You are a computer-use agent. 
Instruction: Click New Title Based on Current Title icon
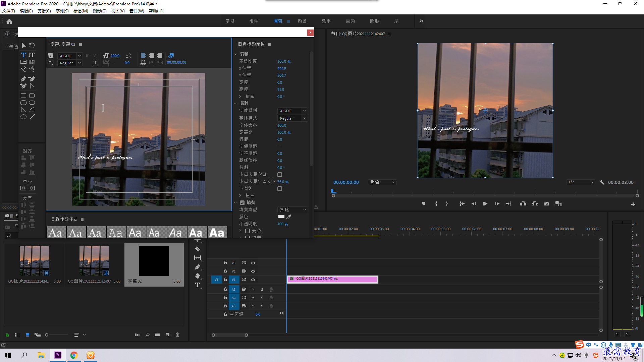(50, 56)
